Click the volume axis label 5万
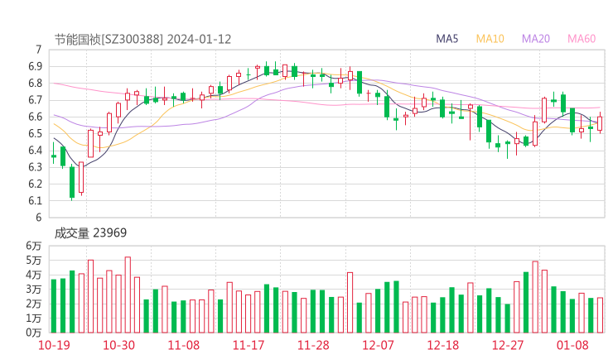 click(34, 261)
